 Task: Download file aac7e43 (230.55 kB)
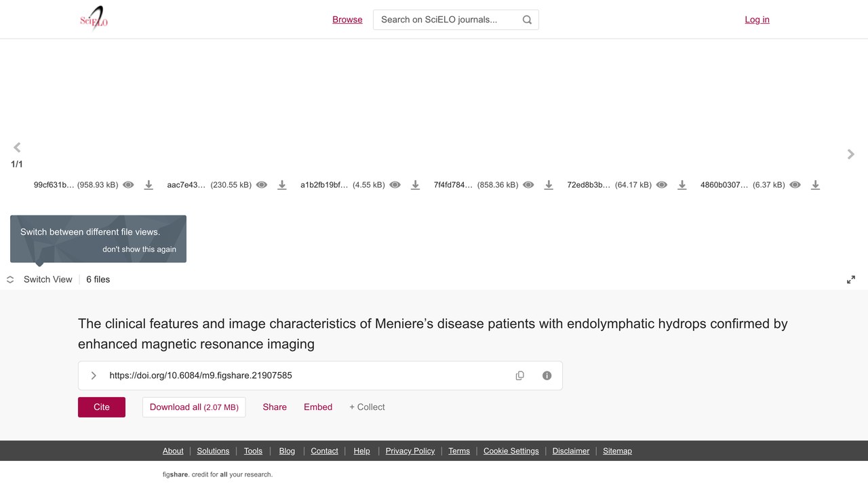tap(282, 185)
